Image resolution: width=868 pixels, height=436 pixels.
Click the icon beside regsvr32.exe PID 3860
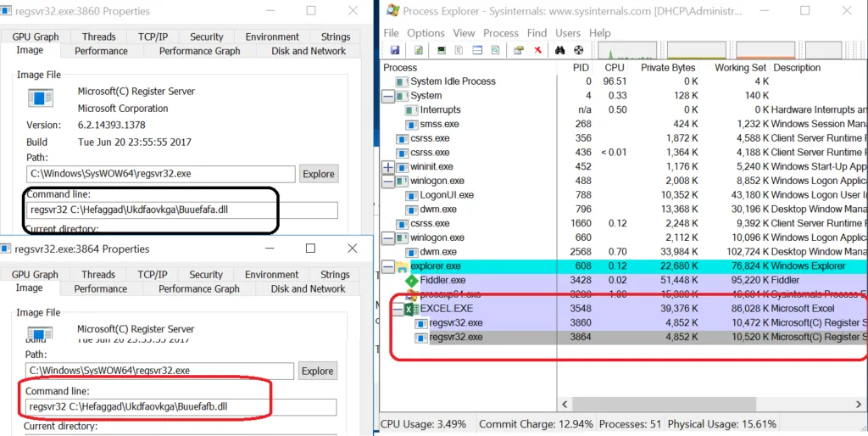click(x=422, y=323)
